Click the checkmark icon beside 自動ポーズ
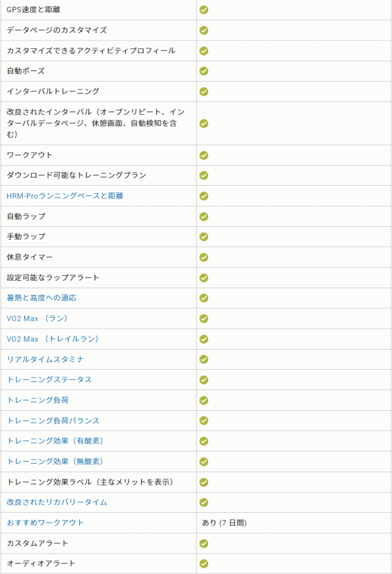 [204, 71]
